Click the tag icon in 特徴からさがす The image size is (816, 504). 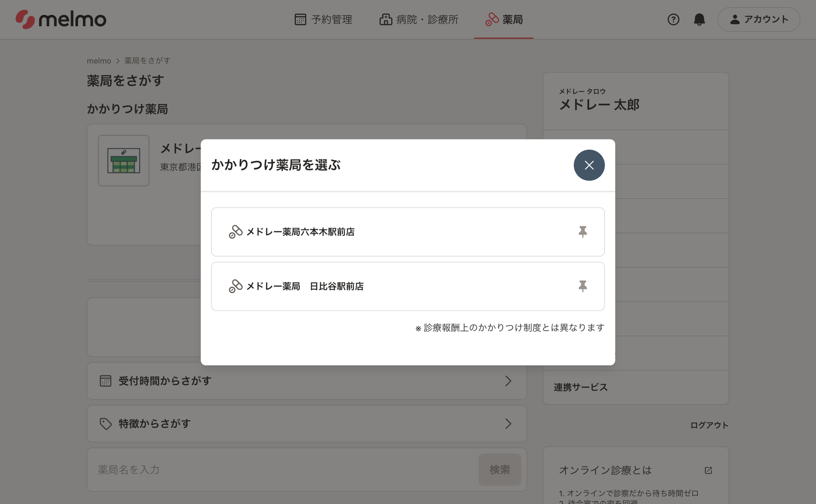click(106, 424)
